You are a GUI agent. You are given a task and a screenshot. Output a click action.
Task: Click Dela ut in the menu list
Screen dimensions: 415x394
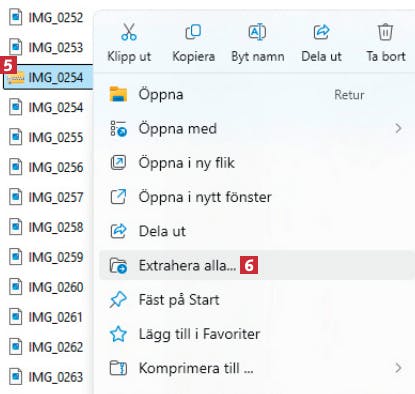point(257,231)
